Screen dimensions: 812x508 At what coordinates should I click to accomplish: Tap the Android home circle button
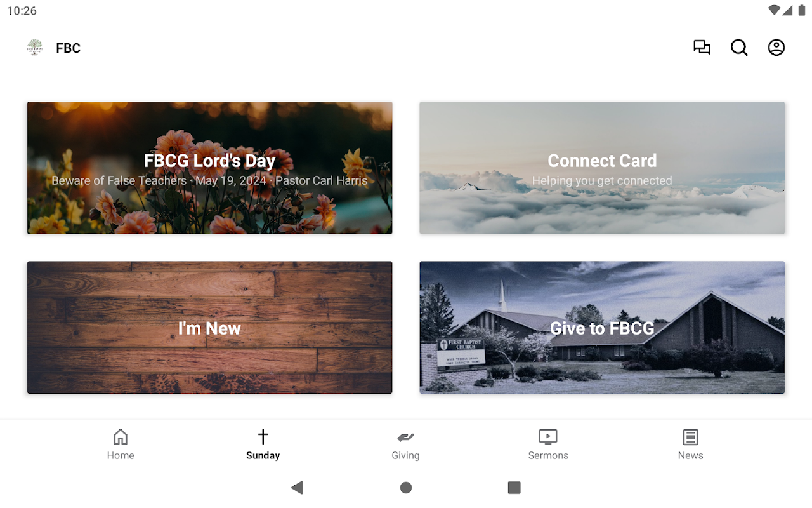click(406, 488)
